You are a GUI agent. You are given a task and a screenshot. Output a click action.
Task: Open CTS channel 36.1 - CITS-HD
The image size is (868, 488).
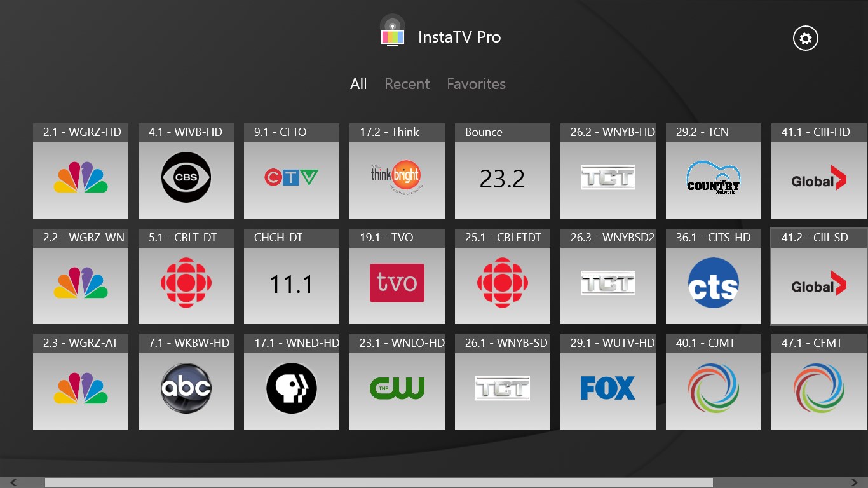tap(714, 276)
